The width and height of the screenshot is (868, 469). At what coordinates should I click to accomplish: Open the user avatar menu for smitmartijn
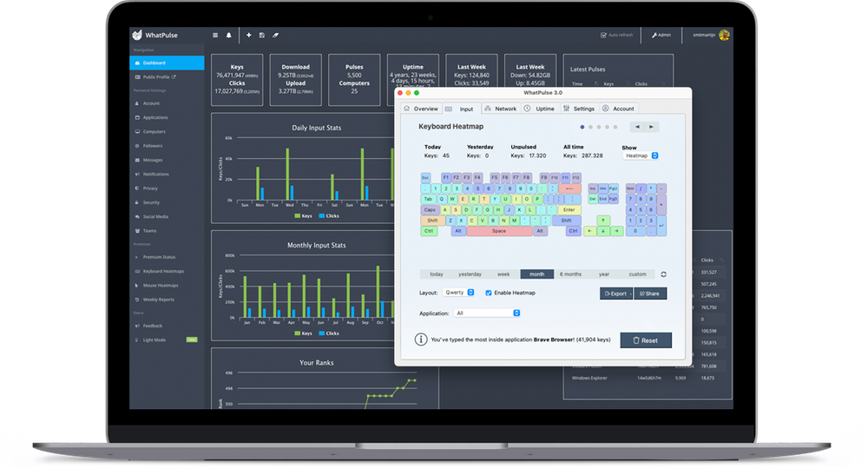[x=724, y=35]
